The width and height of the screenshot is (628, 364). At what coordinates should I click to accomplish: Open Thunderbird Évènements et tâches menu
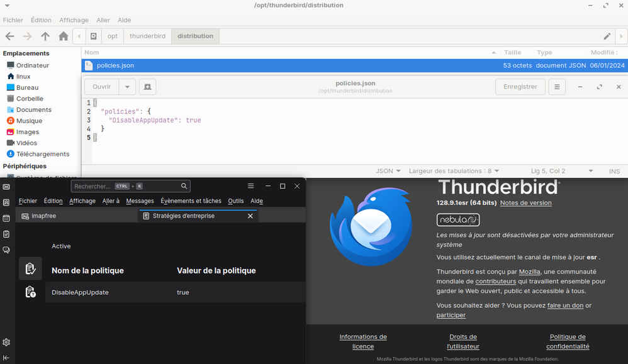(x=191, y=201)
